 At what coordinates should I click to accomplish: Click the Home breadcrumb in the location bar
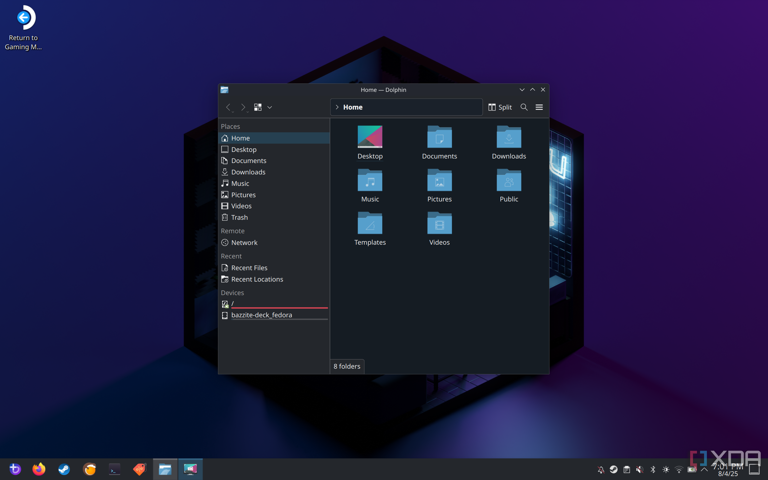tap(353, 107)
